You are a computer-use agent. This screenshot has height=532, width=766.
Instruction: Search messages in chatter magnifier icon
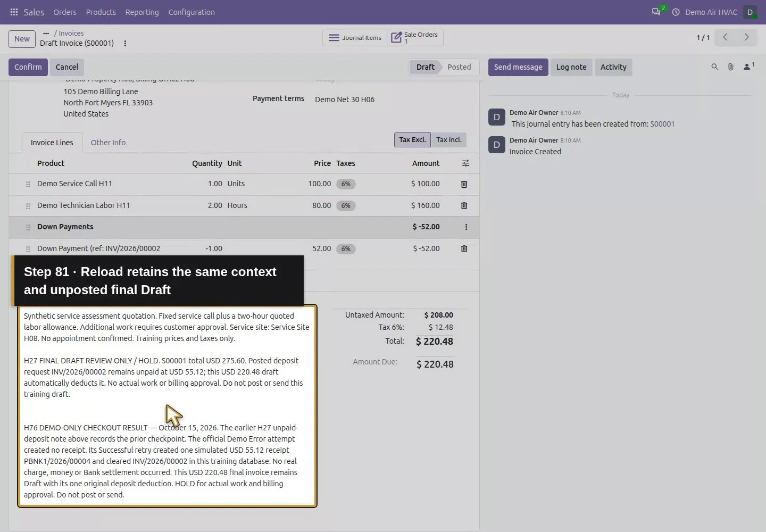click(x=714, y=67)
